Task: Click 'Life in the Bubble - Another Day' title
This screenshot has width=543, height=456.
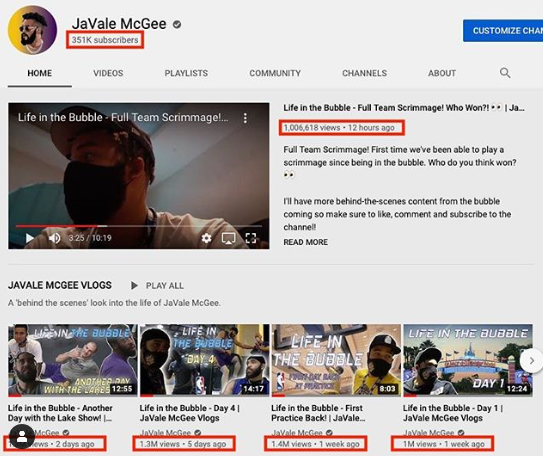Action: coord(60,413)
